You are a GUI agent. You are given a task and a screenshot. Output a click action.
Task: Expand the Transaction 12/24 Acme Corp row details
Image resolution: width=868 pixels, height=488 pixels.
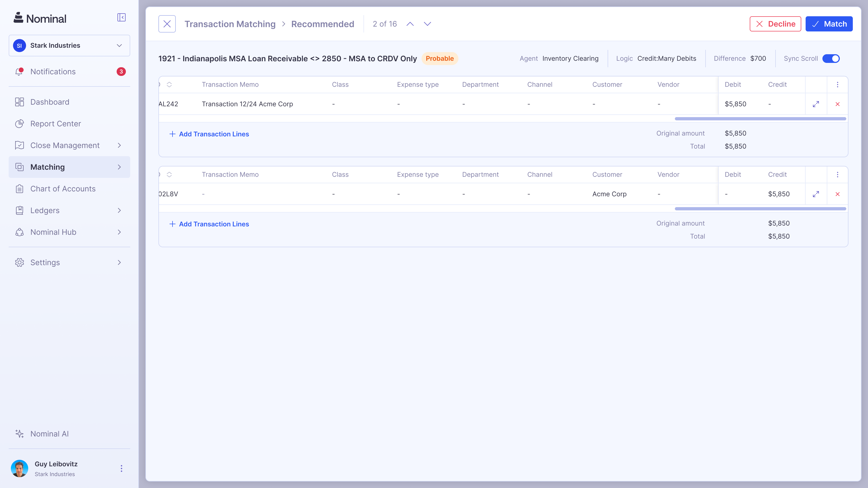[816, 104]
